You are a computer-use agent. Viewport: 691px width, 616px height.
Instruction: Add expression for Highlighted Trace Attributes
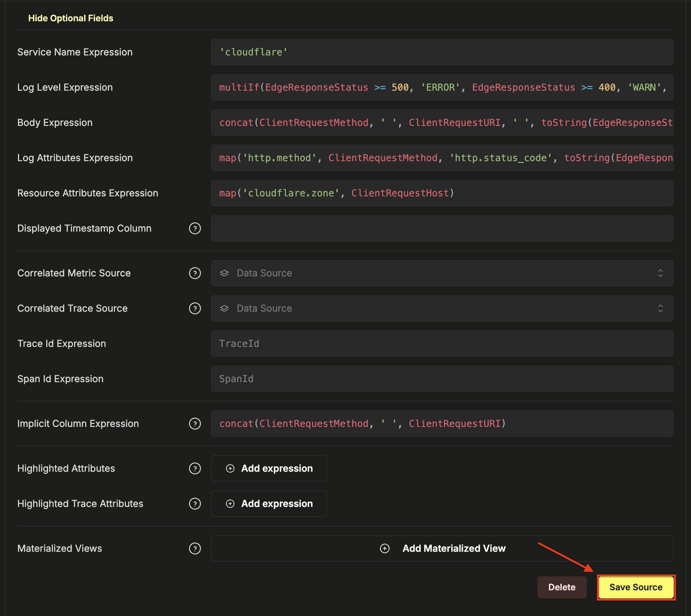tap(269, 504)
